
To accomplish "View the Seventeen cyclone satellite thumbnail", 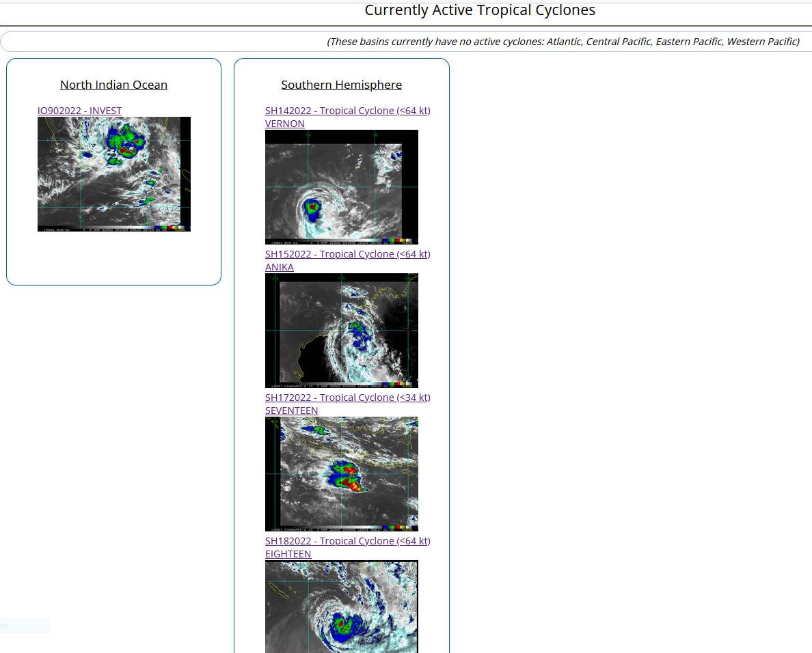I will coord(341,473).
